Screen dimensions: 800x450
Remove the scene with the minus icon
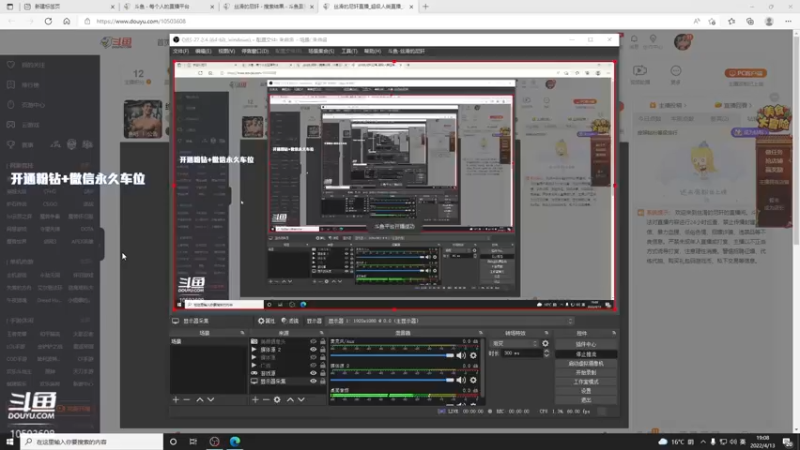[187, 399]
